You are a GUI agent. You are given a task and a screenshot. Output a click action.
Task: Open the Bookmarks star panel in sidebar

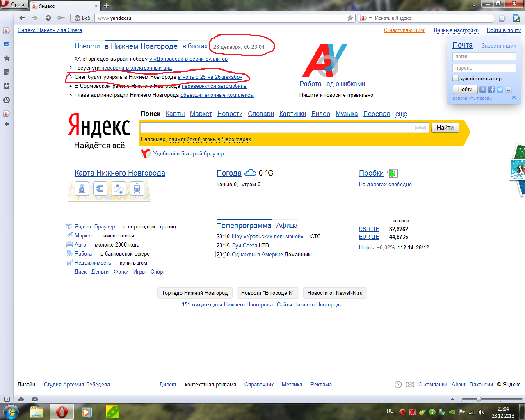pyautogui.click(x=7, y=58)
